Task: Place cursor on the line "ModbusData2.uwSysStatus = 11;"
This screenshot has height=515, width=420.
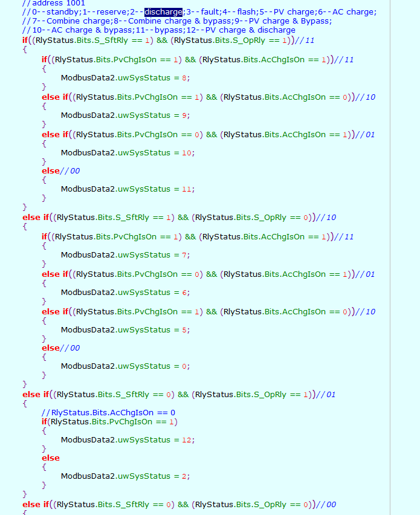Action: [128, 189]
